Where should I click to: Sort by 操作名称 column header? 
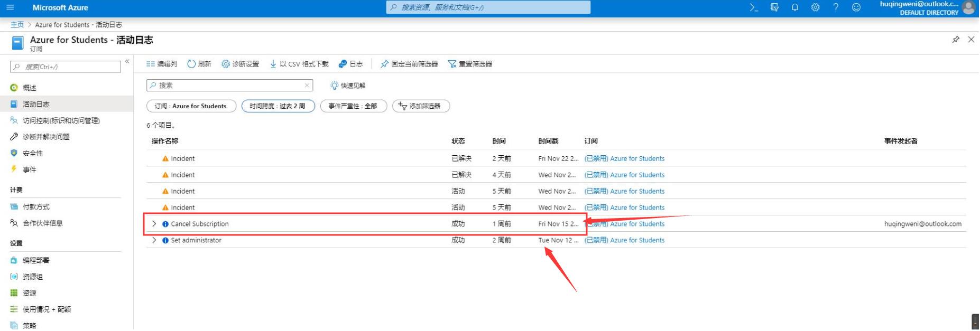pos(165,141)
